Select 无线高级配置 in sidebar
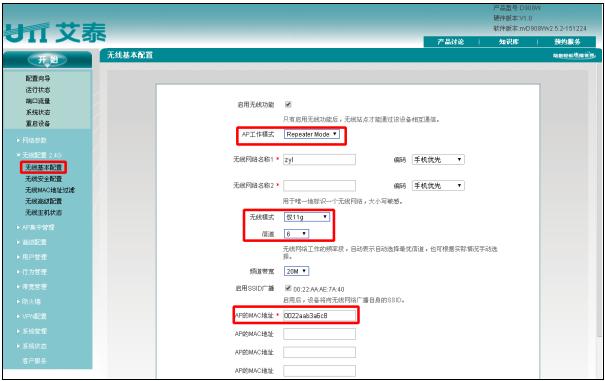Image resolution: width=605 pixels, height=381 pixels. tap(44, 201)
